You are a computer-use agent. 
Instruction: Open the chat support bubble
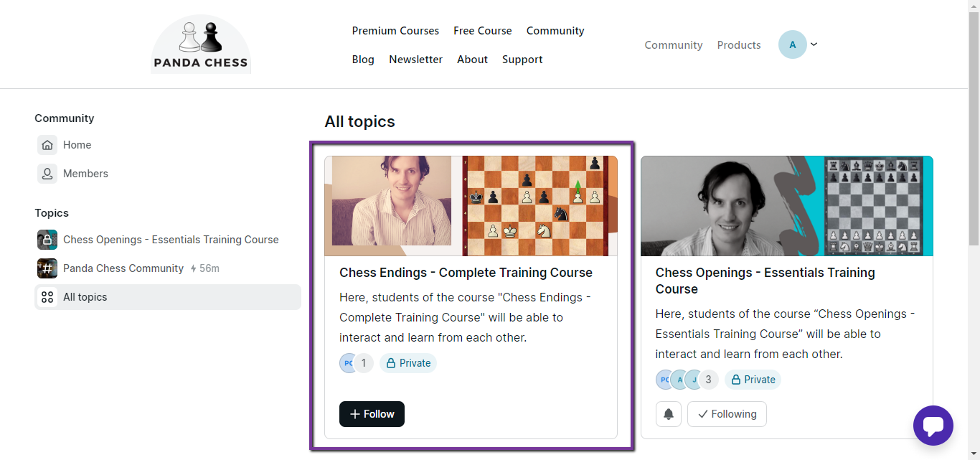[x=933, y=426]
